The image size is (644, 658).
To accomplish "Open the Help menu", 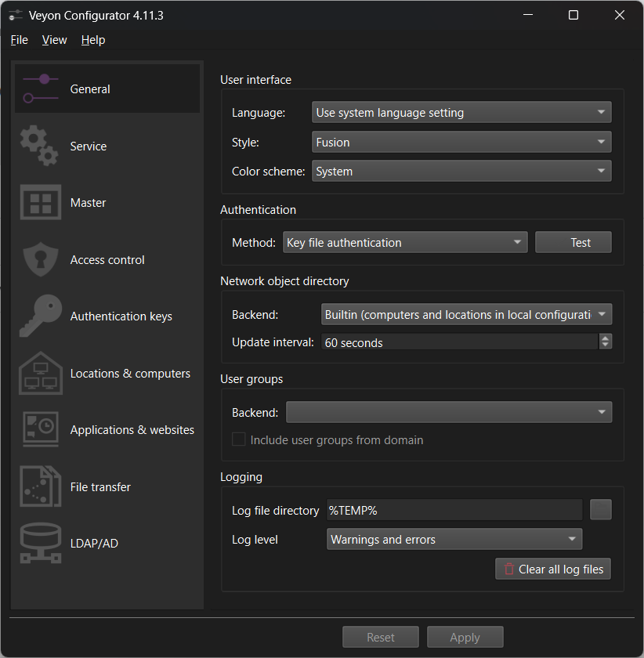I will pyautogui.click(x=93, y=40).
